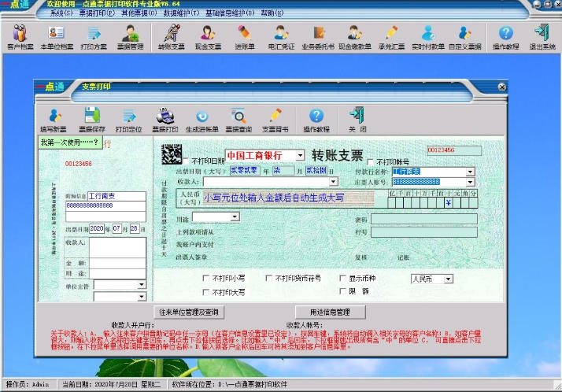Toggle the 不打印日期 checkbox
The height and width of the screenshot is (392, 562).
(x=186, y=161)
